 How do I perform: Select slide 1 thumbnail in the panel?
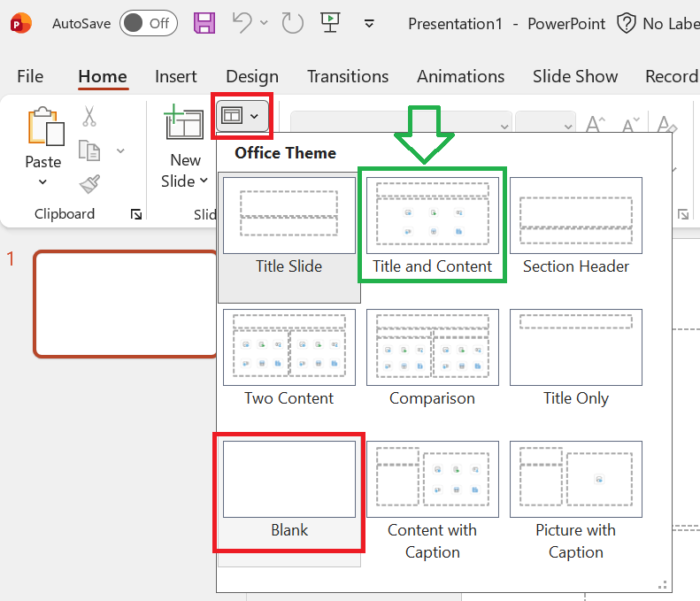tap(126, 304)
